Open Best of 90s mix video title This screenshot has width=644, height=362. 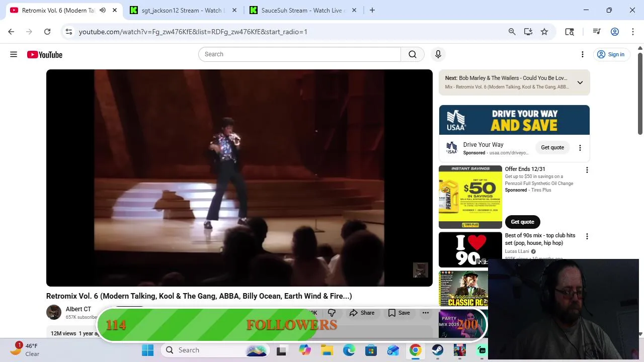pyautogui.click(x=540, y=239)
